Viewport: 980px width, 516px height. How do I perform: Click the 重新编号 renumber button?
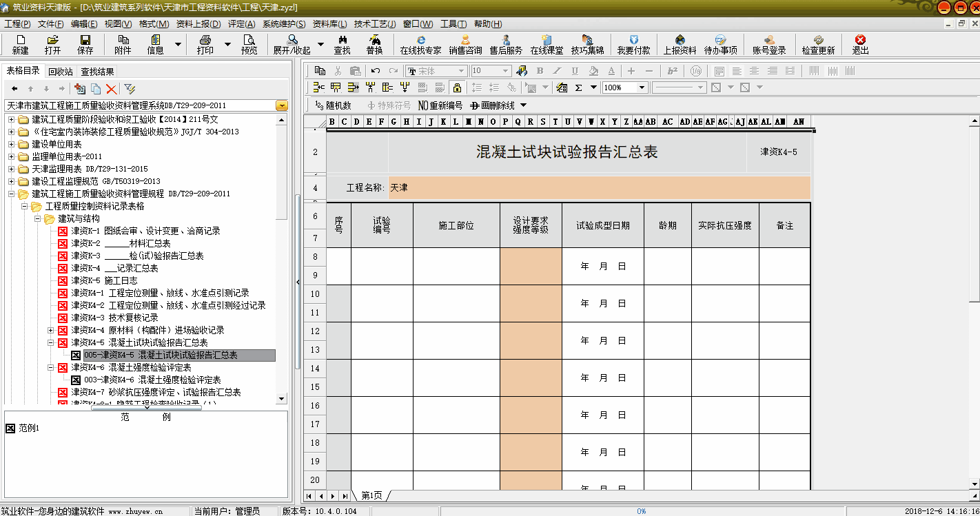[x=440, y=105]
